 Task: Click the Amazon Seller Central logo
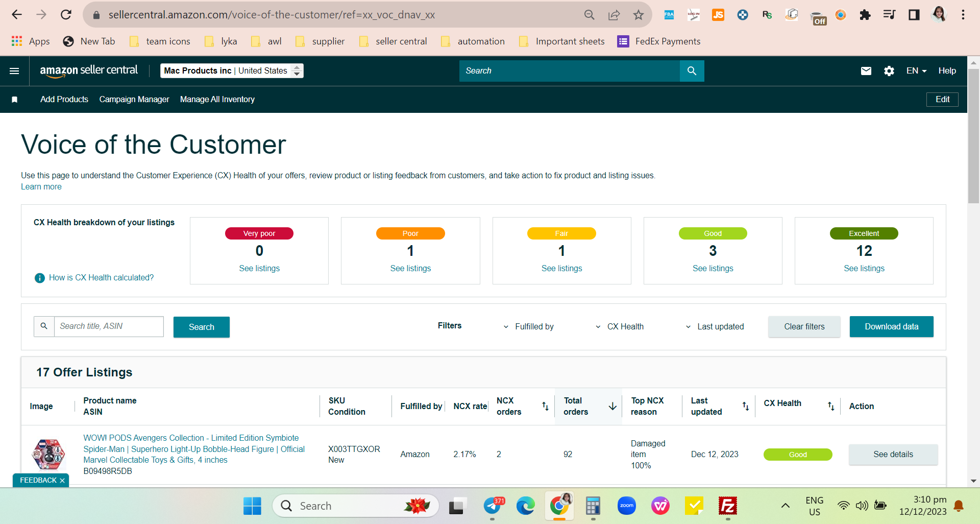coord(89,70)
